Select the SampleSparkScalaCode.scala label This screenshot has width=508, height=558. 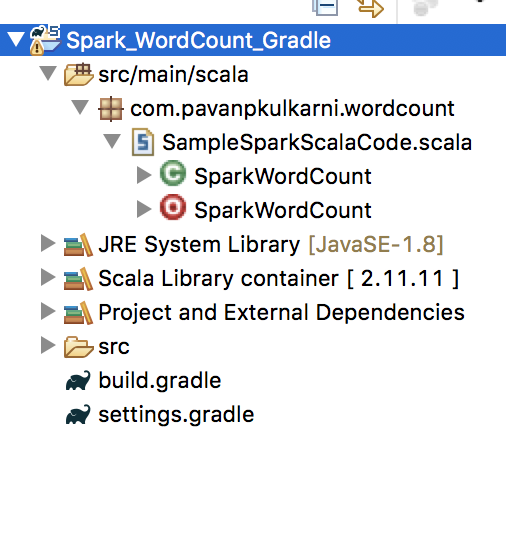317,142
